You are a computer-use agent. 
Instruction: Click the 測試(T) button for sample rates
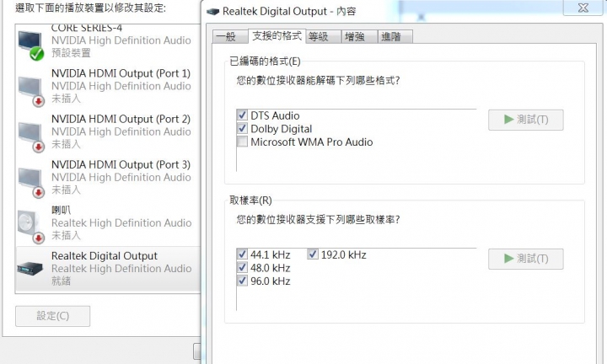526,259
